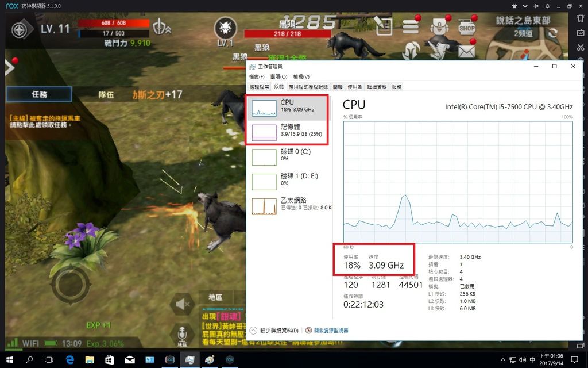The height and width of the screenshot is (368, 588).
Task: Open Windows taskbar search
Action: pyautogui.click(x=29, y=360)
